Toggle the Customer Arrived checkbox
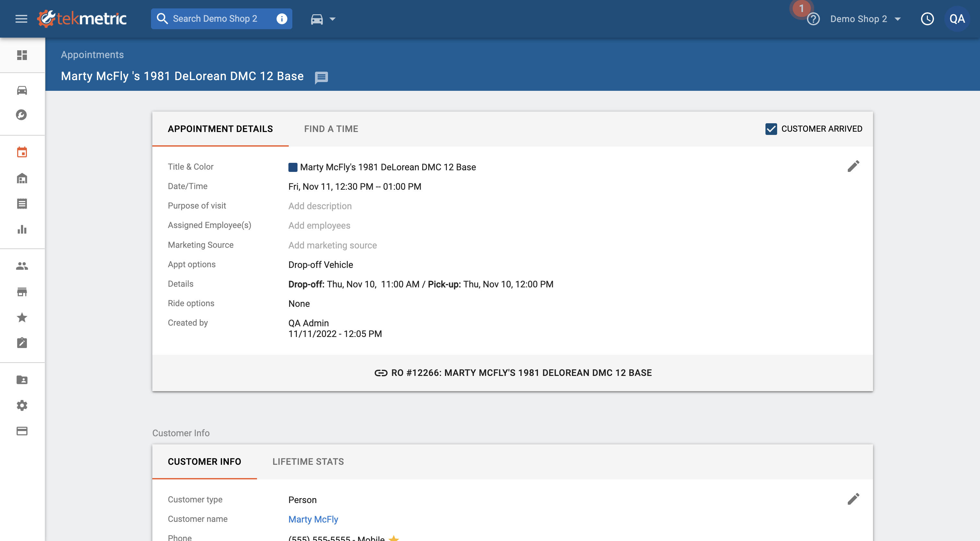The width and height of the screenshot is (980, 541). [771, 129]
